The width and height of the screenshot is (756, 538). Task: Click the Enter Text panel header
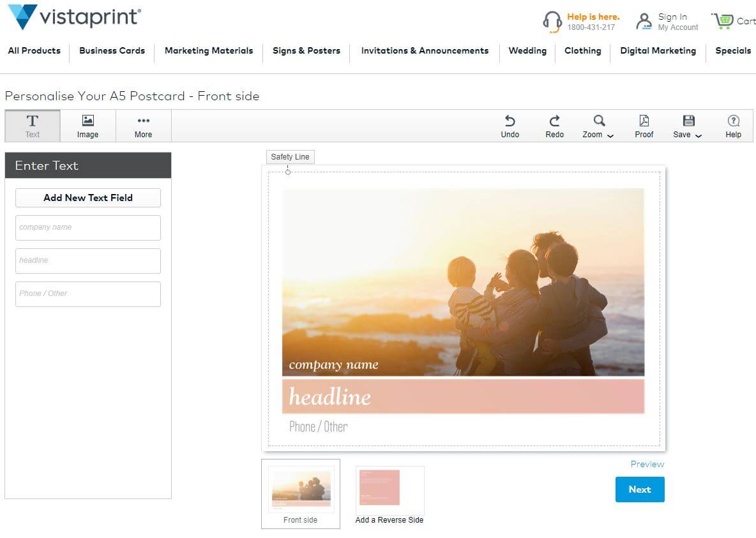(x=87, y=165)
